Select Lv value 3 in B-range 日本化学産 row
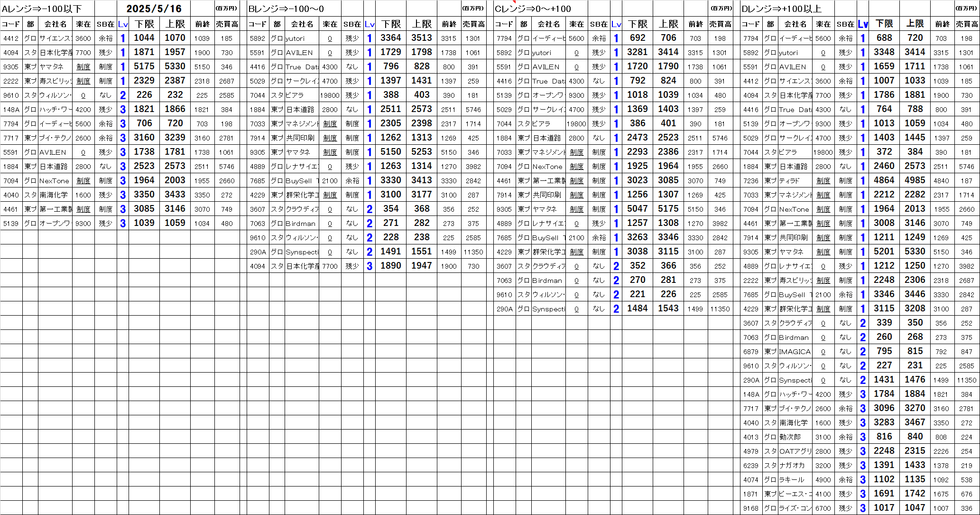 370,266
